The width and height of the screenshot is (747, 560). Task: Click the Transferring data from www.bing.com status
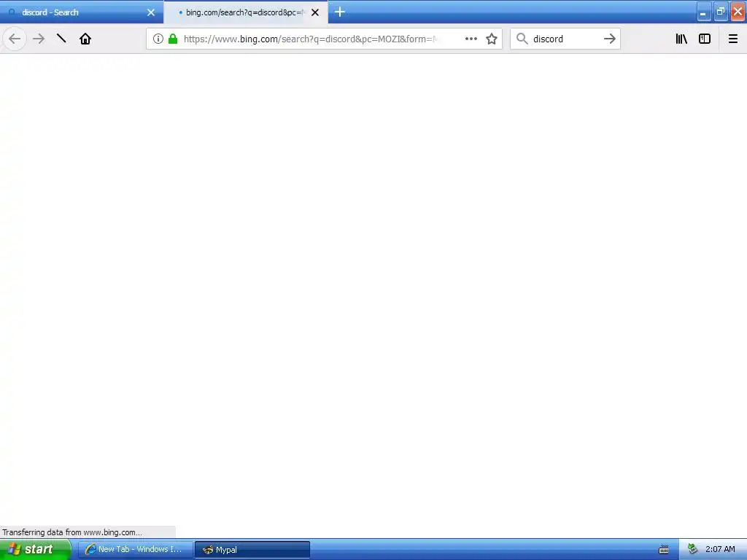click(72, 532)
